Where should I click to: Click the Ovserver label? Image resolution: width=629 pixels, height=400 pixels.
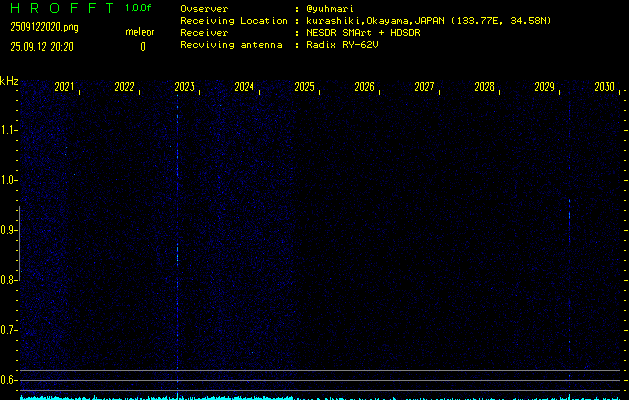click(x=204, y=9)
